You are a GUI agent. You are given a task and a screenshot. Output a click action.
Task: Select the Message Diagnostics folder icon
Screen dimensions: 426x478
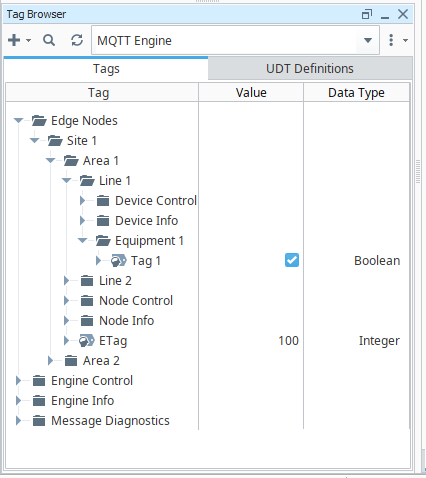[x=39, y=421]
